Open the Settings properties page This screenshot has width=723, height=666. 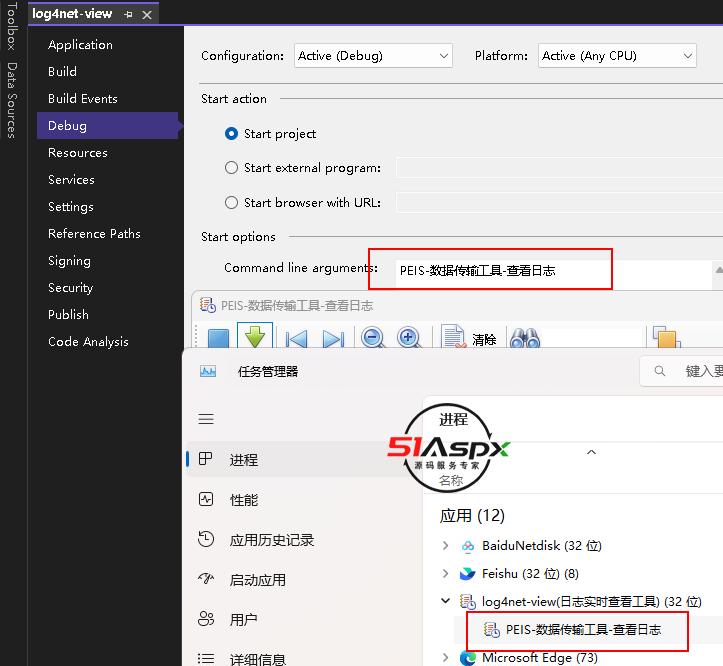[x=71, y=207]
